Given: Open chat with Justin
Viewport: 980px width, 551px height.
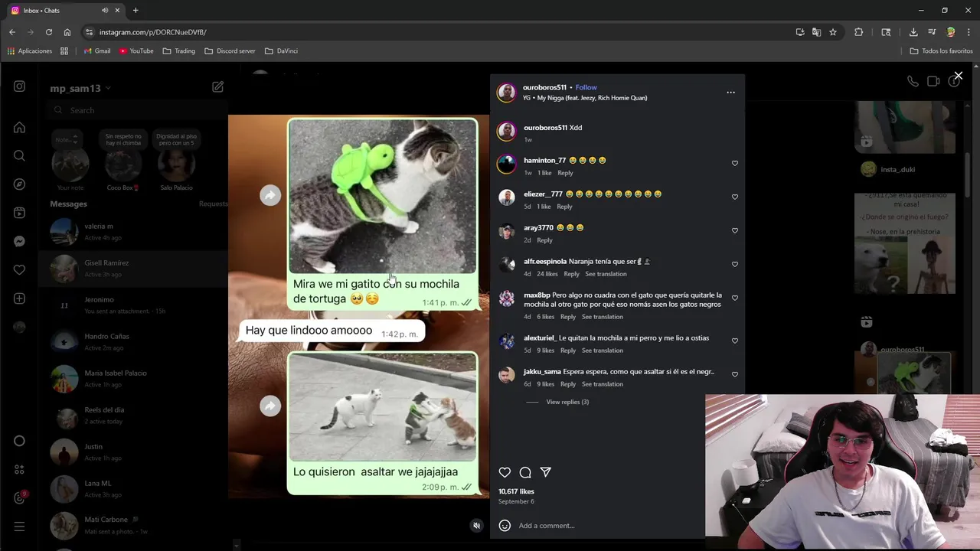Looking at the screenshot, I should (133, 452).
